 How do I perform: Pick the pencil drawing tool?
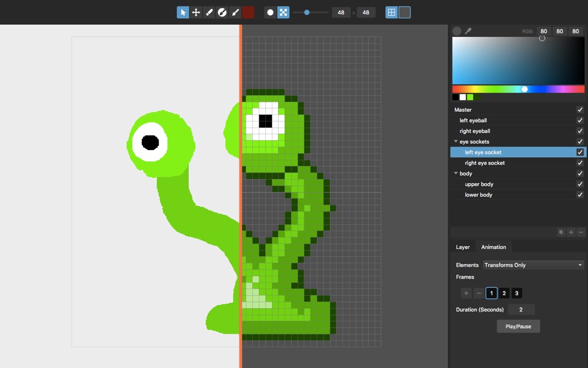point(209,12)
